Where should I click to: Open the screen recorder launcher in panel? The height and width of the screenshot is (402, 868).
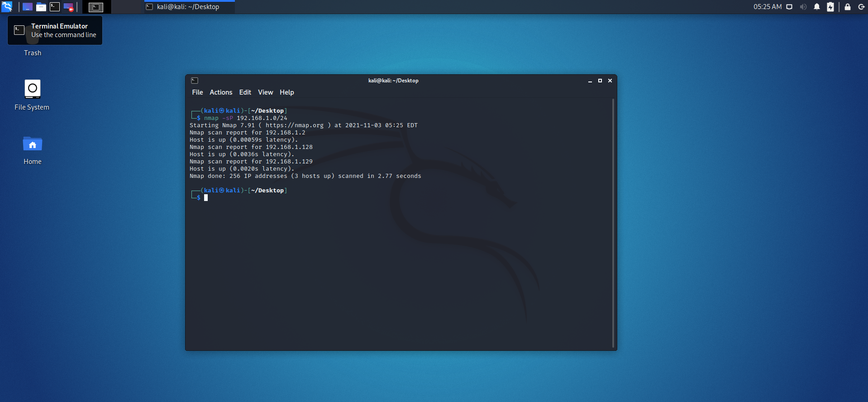(68, 7)
